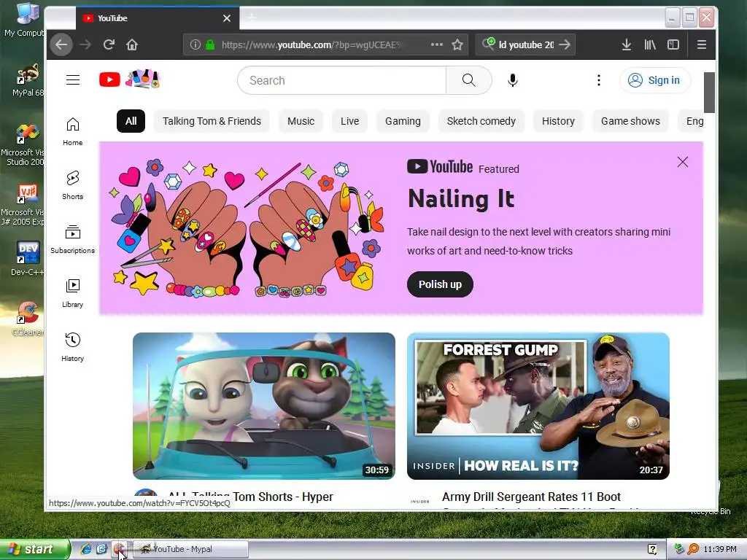
Task: Open the Library bookshelf icon in toolbar
Action: click(650, 44)
